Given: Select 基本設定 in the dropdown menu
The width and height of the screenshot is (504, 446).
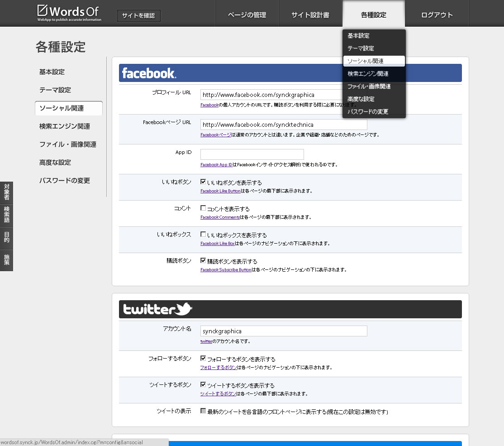Looking at the screenshot, I should point(374,36).
